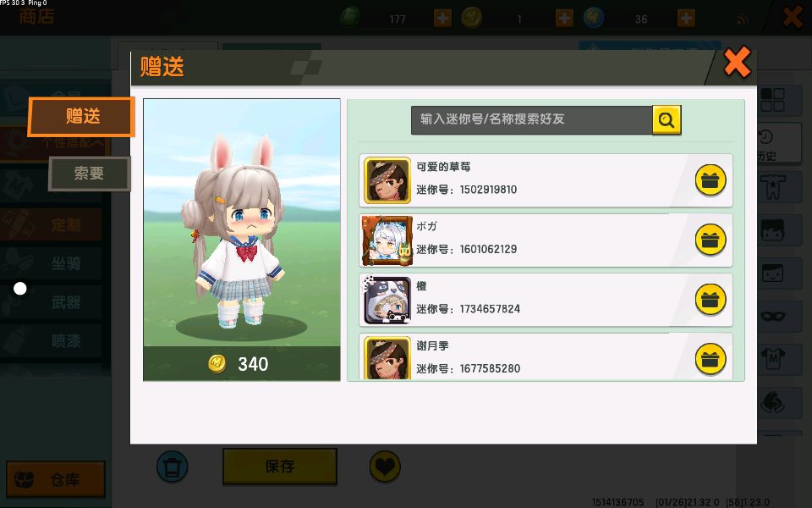This screenshot has width=812, height=508.
Task: Click the friend search input field
Action: (531, 119)
